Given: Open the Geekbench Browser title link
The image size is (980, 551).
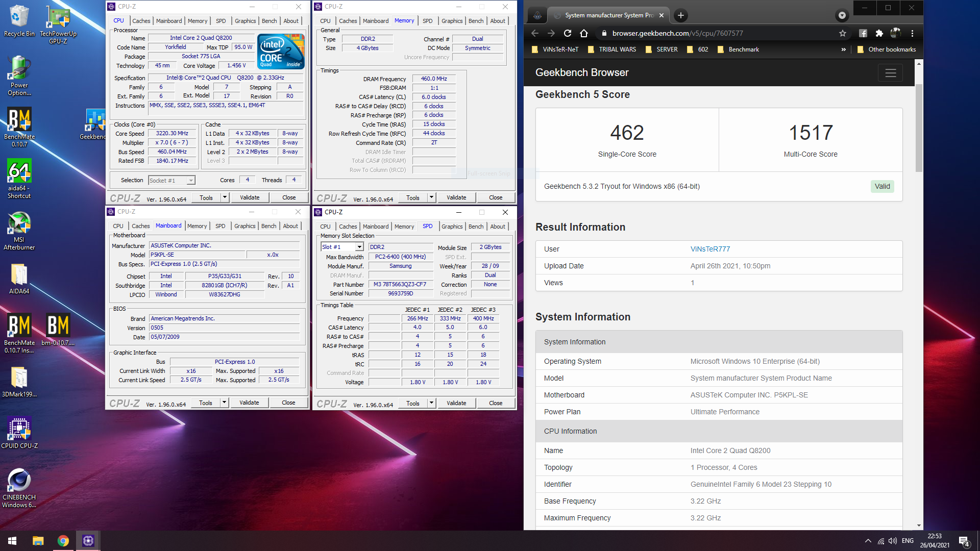Looking at the screenshot, I should click(x=582, y=72).
